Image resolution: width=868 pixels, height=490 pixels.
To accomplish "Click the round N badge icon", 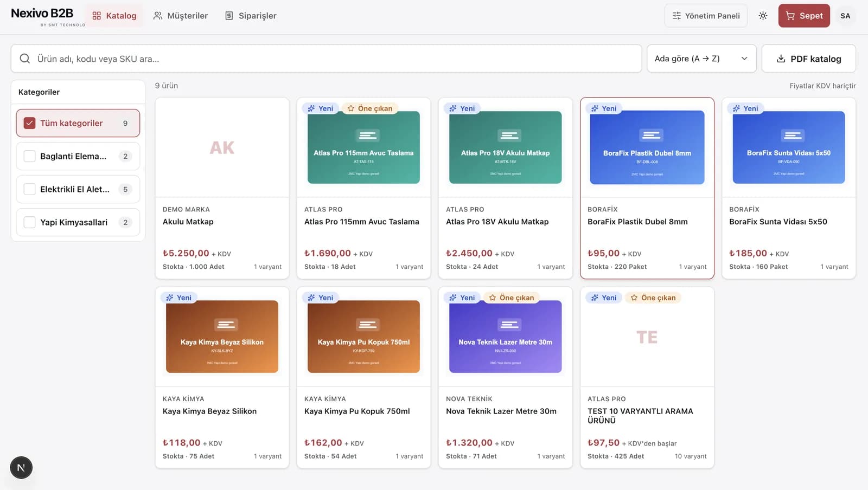I will [x=21, y=468].
